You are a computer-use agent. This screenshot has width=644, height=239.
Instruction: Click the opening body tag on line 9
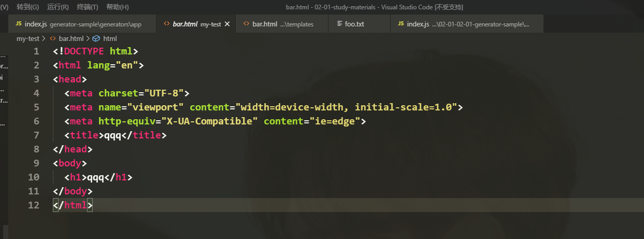click(70, 163)
